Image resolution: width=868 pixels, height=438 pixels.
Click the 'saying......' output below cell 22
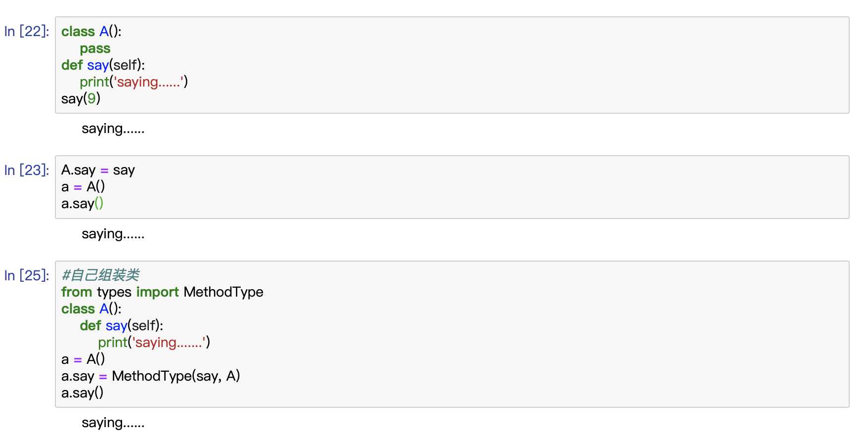coord(113,129)
